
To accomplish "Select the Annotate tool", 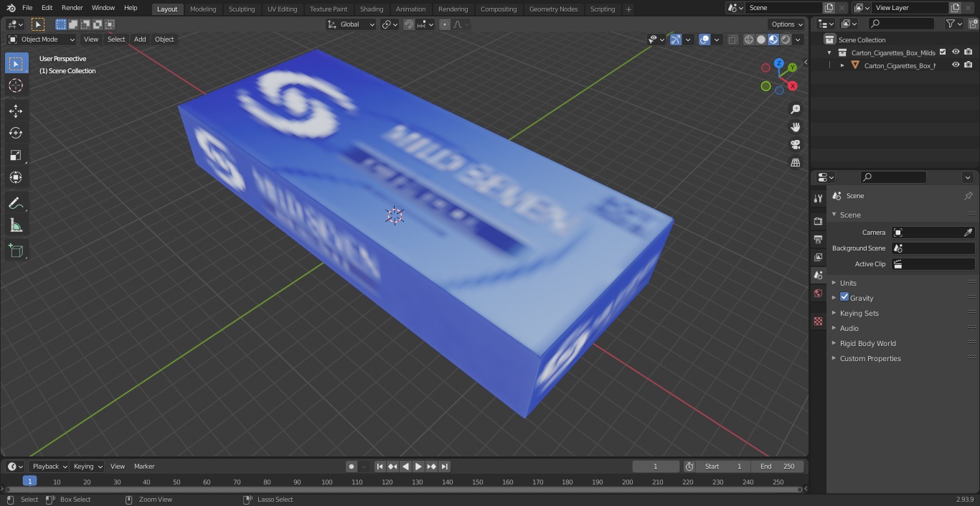I will click(16, 203).
